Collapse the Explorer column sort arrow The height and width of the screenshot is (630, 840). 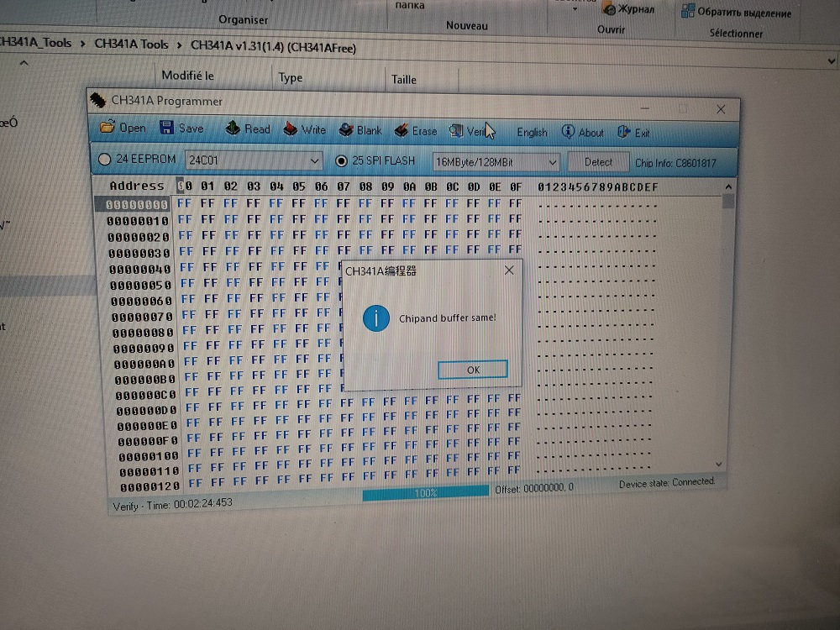coord(24,63)
